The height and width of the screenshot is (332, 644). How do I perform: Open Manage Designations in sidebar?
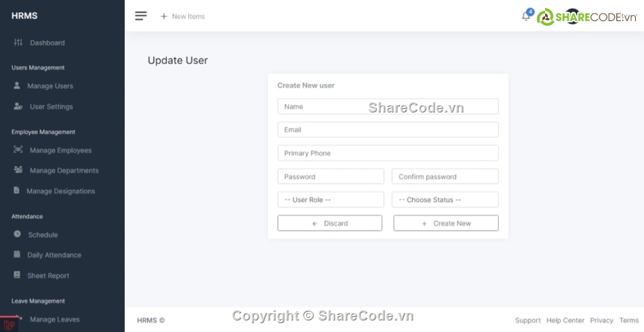pyautogui.click(x=60, y=191)
